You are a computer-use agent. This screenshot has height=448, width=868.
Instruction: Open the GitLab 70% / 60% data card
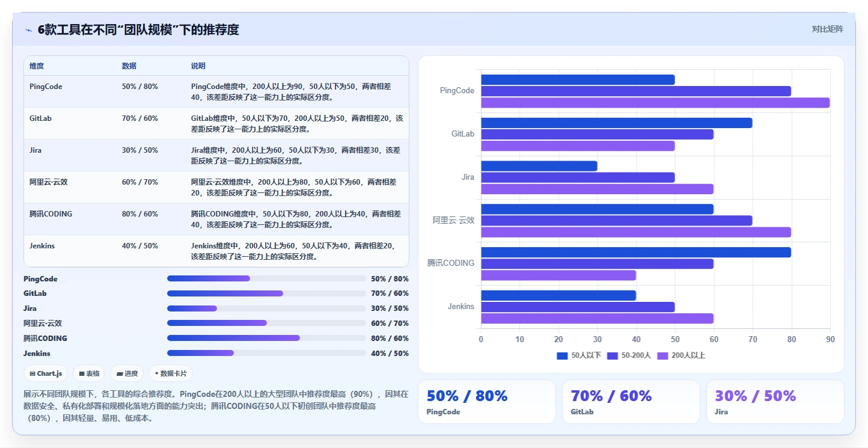631,402
